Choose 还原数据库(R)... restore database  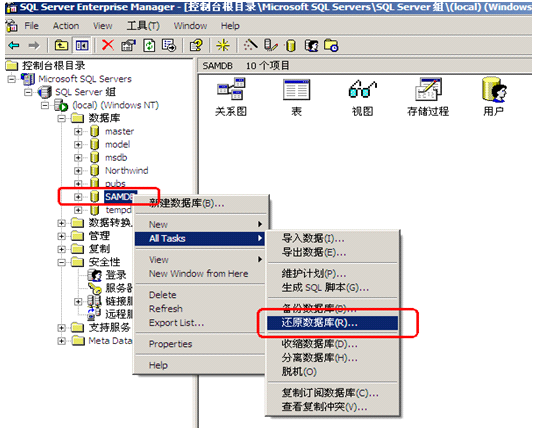(x=332, y=323)
